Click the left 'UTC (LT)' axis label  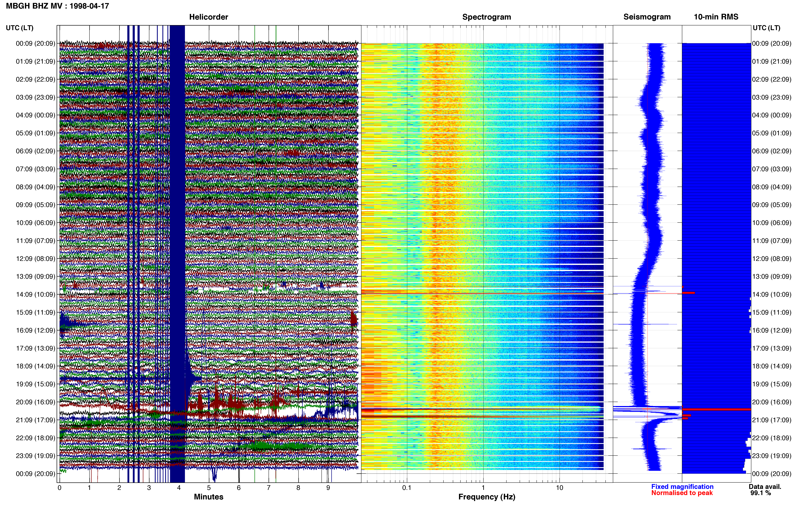click(x=20, y=28)
